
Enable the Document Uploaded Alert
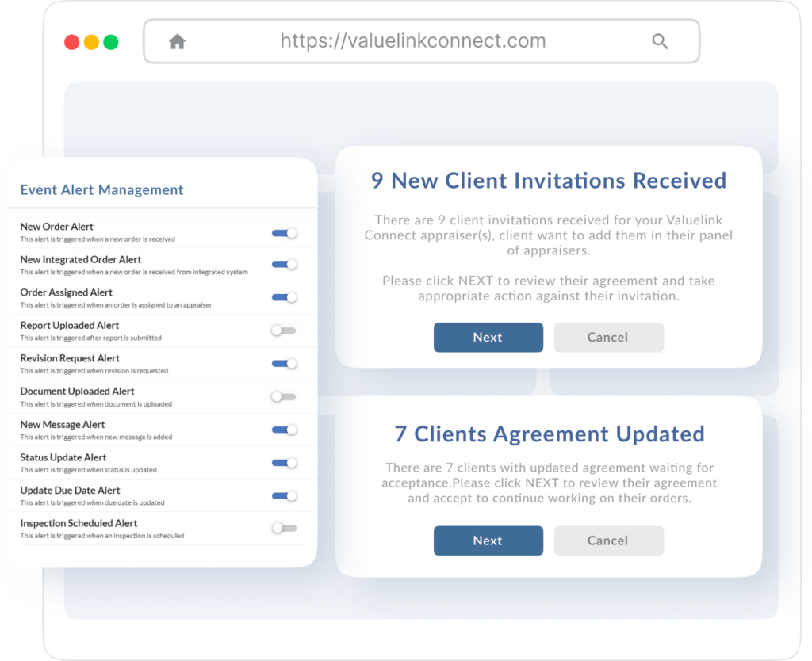pos(283,397)
